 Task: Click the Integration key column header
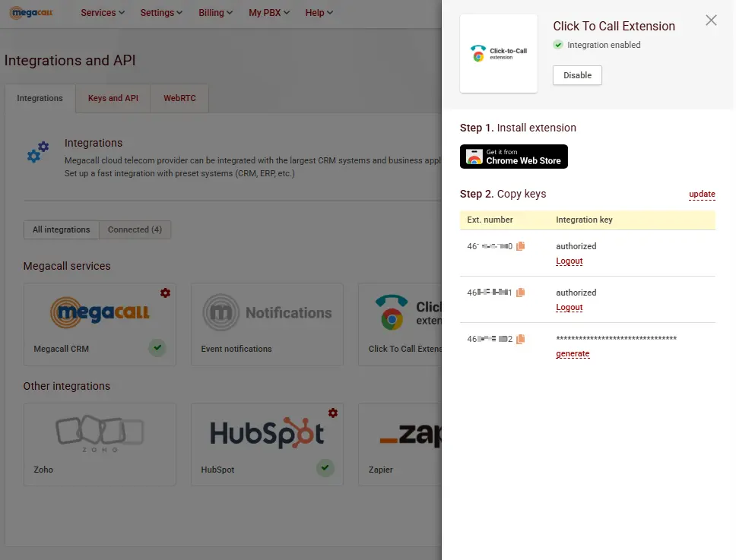point(584,220)
